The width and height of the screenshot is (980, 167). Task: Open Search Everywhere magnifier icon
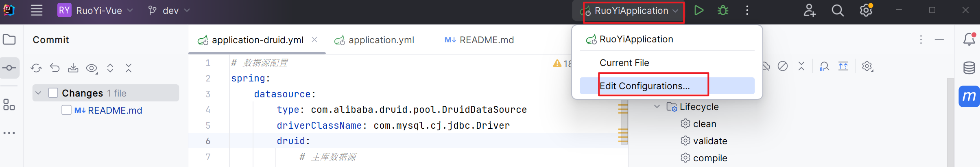point(838,10)
